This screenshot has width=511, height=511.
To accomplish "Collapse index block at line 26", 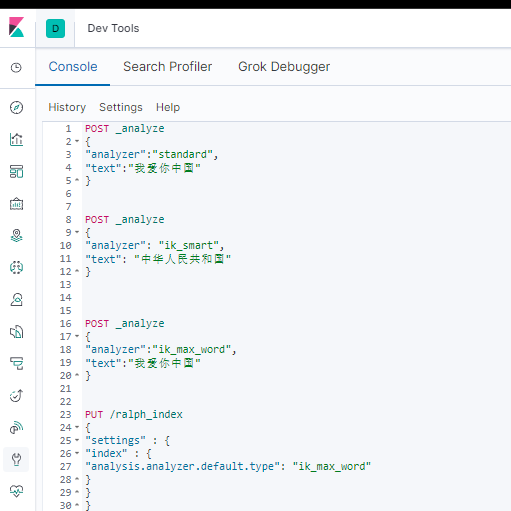I will (x=77, y=453).
